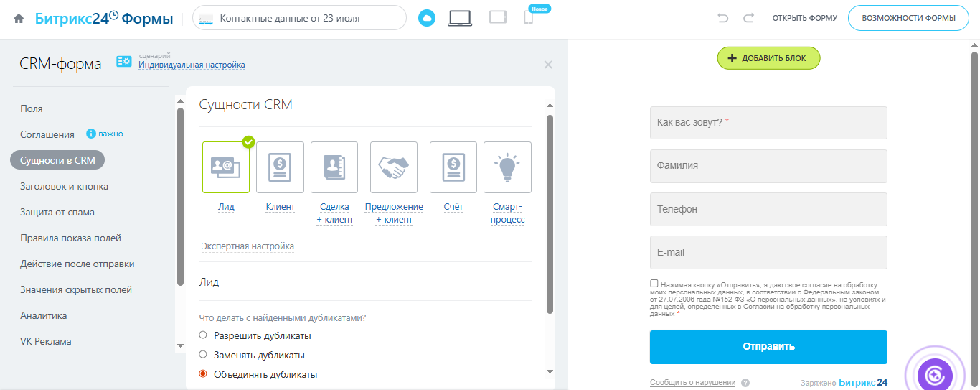Image resolution: width=980 pixels, height=390 pixels.
Task: Open the Поля section
Action: click(x=32, y=108)
